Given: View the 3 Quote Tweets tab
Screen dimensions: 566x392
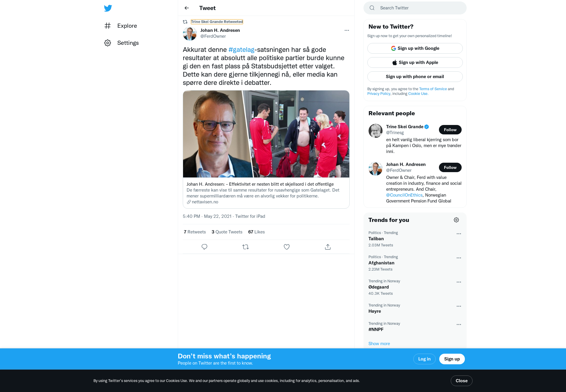Looking at the screenshot, I should pyautogui.click(x=227, y=232).
